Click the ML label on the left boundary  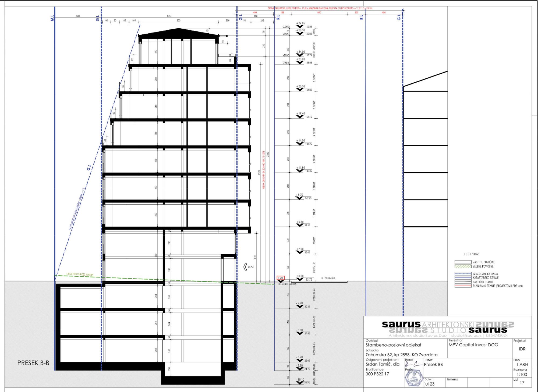coord(52,18)
